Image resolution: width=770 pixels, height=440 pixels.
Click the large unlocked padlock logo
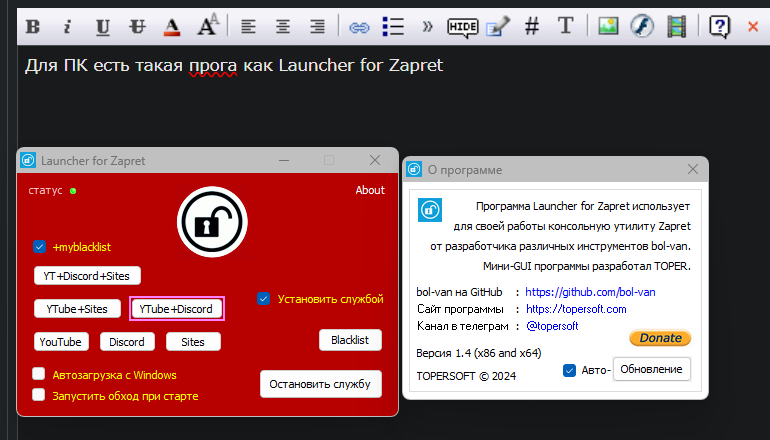[x=212, y=222]
